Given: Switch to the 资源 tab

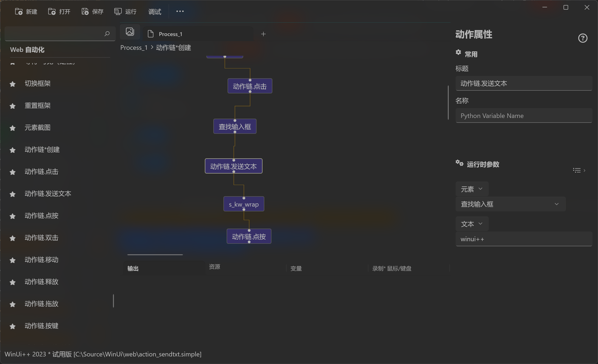Looking at the screenshot, I should click(x=214, y=267).
